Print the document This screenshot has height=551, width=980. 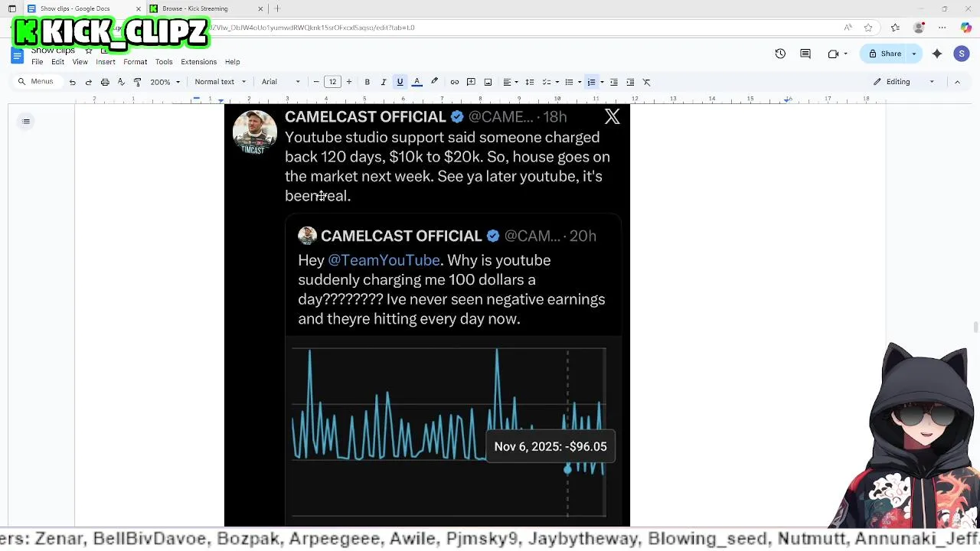(105, 82)
